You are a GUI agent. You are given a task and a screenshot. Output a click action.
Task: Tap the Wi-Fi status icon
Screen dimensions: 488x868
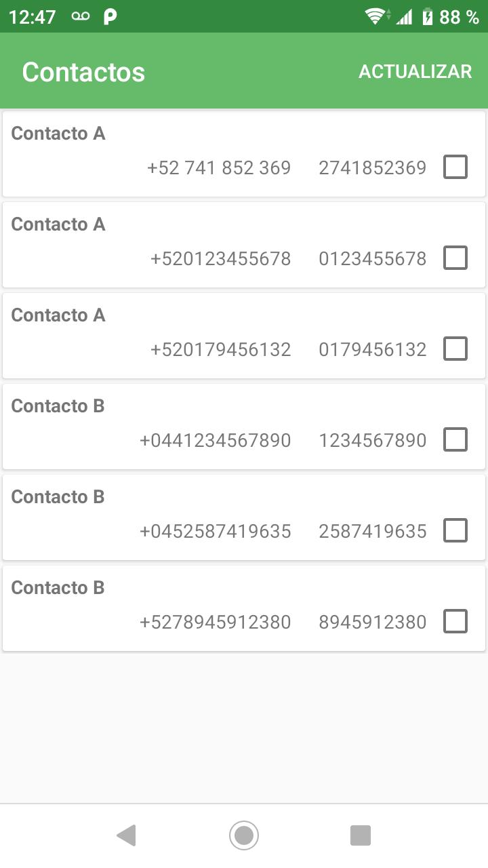click(376, 16)
